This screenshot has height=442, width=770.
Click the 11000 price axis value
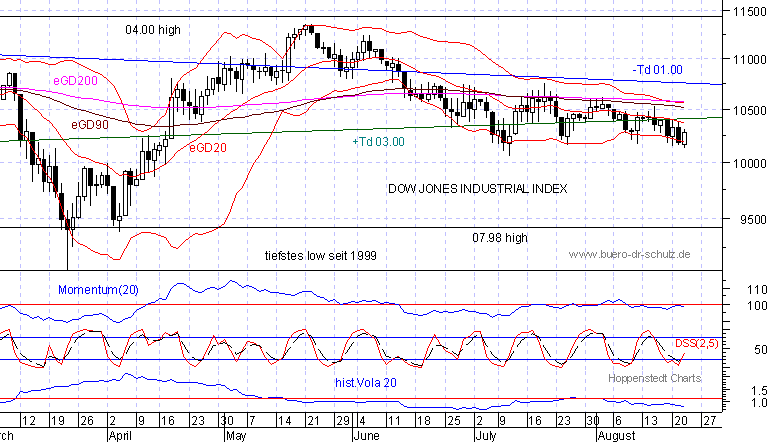[x=749, y=59]
